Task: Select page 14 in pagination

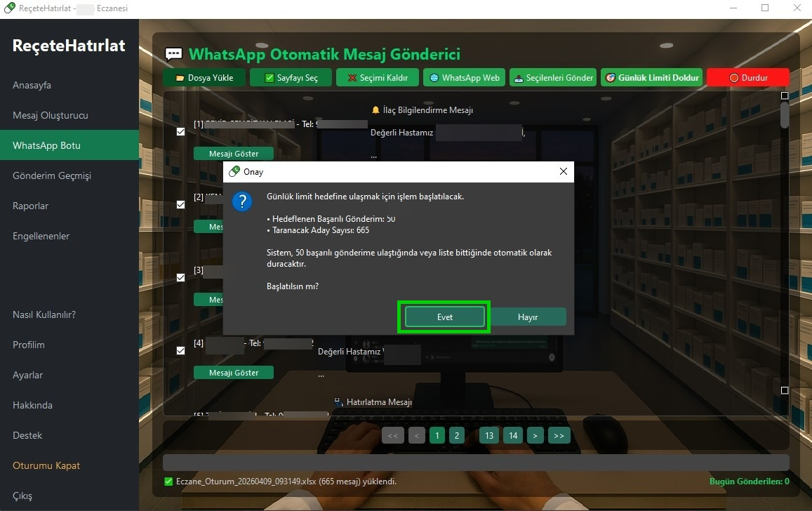Action: 513,436
